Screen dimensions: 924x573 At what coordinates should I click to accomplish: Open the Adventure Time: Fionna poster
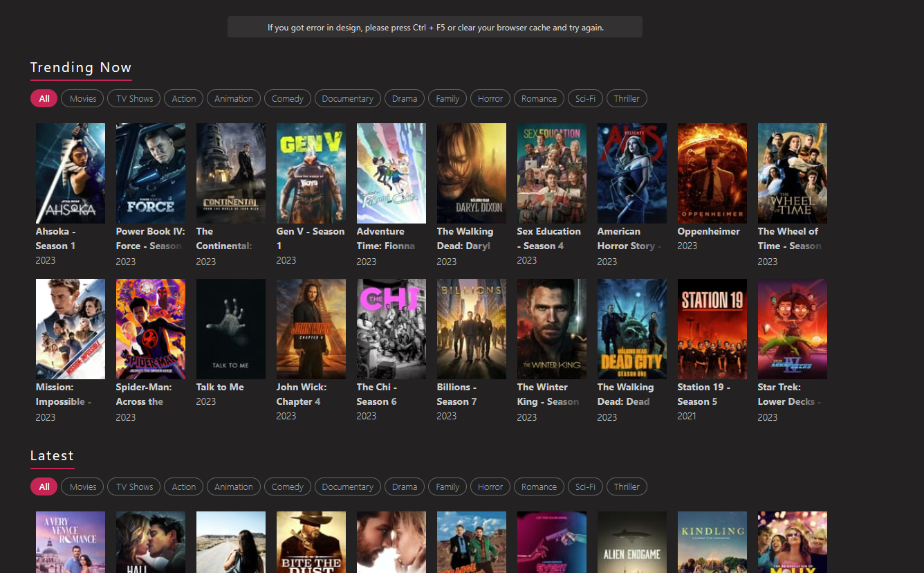point(391,173)
